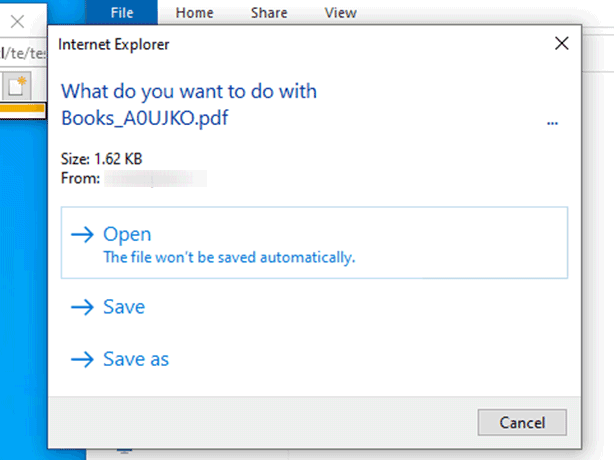This screenshot has width=614, height=460.
Task: Choose Open to view the file without saving
Action: 314,243
